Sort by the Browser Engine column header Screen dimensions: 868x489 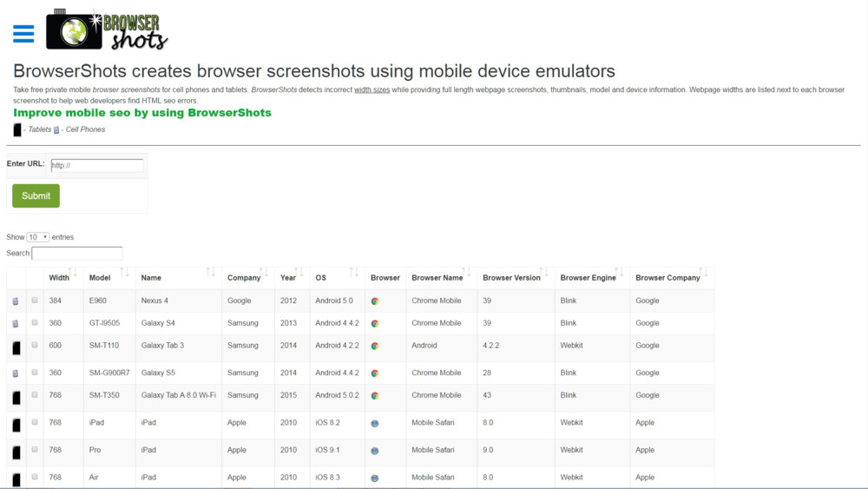(592, 277)
